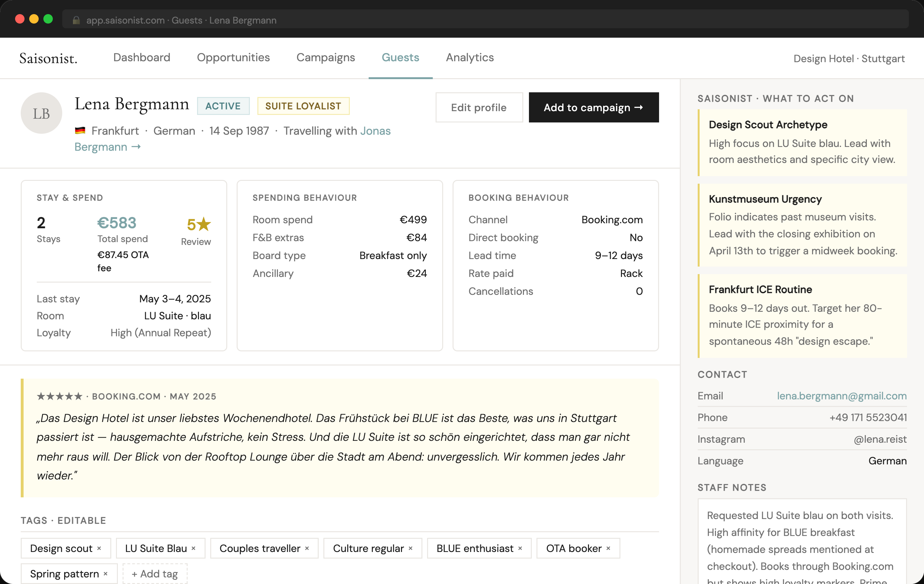The image size is (924, 584).
Task: Switch to the Opportunities tab
Action: [x=233, y=57]
